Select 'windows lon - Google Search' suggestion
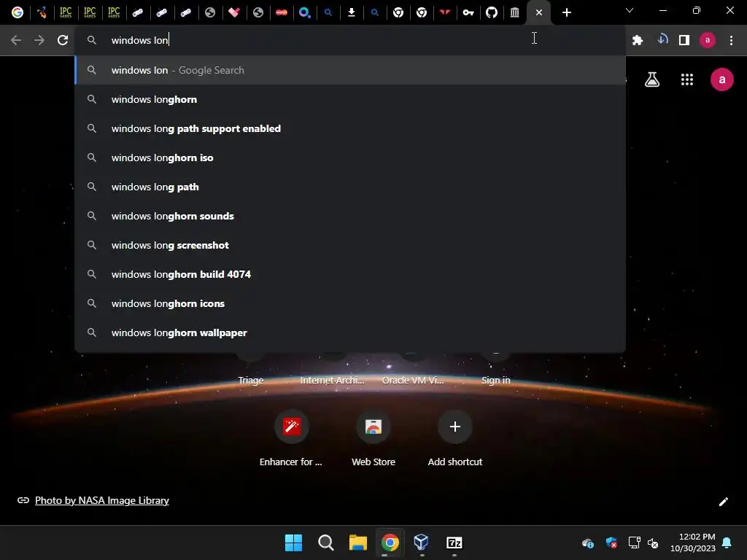Screen dimensions: 747x560 (x=350, y=70)
